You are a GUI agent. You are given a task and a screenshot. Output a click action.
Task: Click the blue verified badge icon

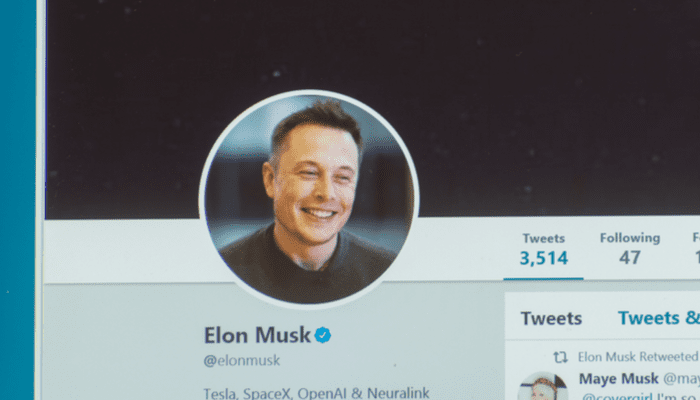click(x=323, y=335)
